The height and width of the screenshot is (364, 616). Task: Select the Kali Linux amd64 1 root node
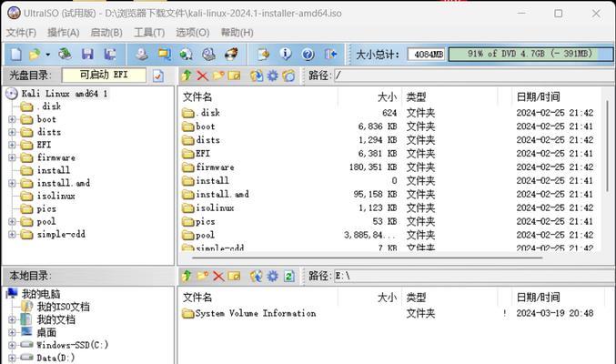coord(65,94)
